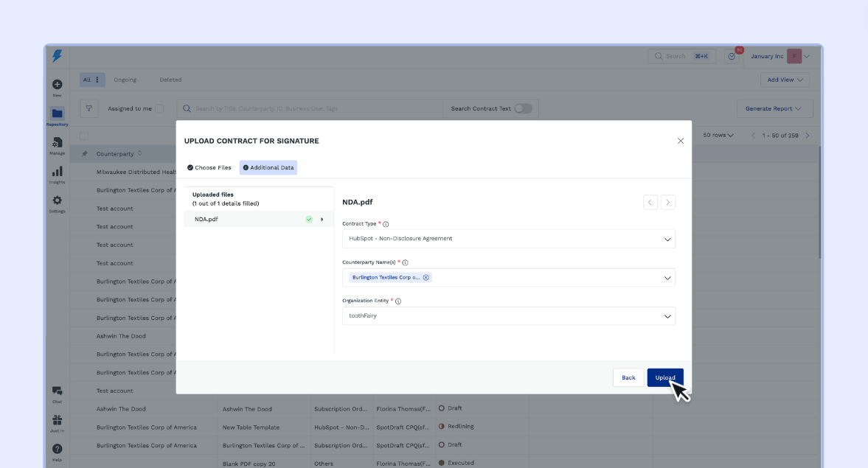This screenshot has height=468, width=868.
Task: Open the Chat icon in sidebar
Action: [x=57, y=391]
